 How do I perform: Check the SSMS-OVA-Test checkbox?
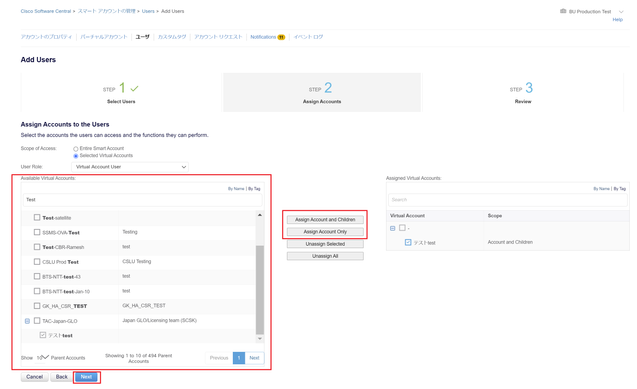(x=37, y=232)
